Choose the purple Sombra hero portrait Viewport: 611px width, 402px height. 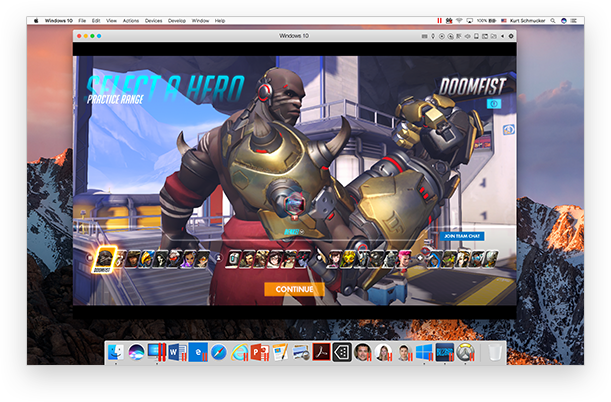pyautogui.click(x=189, y=259)
